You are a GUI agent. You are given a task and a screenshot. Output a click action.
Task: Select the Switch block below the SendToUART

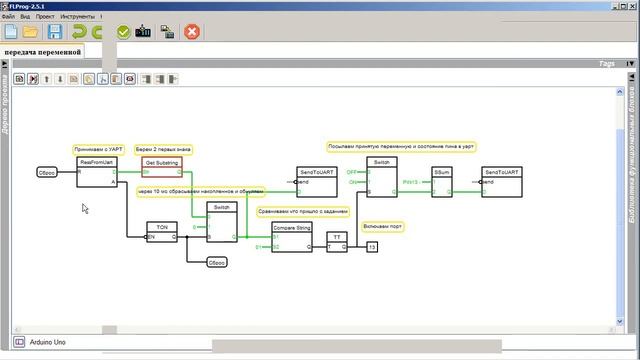pyautogui.click(x=222, y=222)
